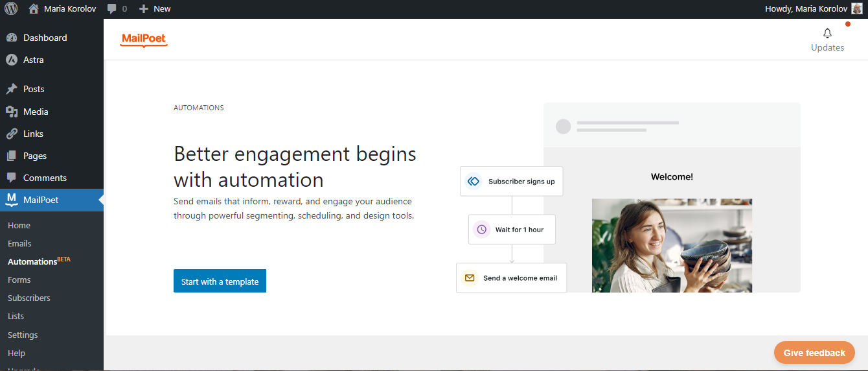Open the Posts menu
This screenshot has height=371, width=868.
pyautogui.click(x=52, y=89)
